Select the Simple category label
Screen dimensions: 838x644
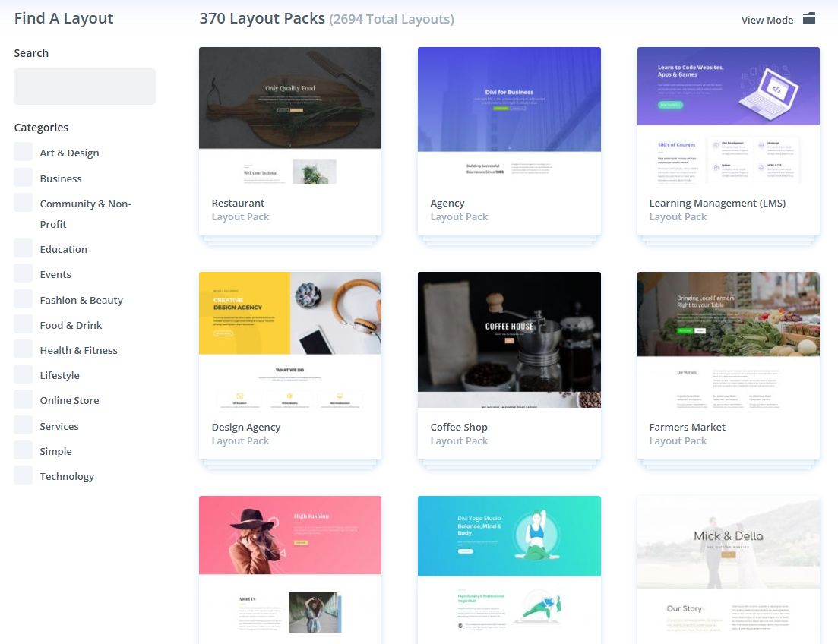[x=56, y=452]
